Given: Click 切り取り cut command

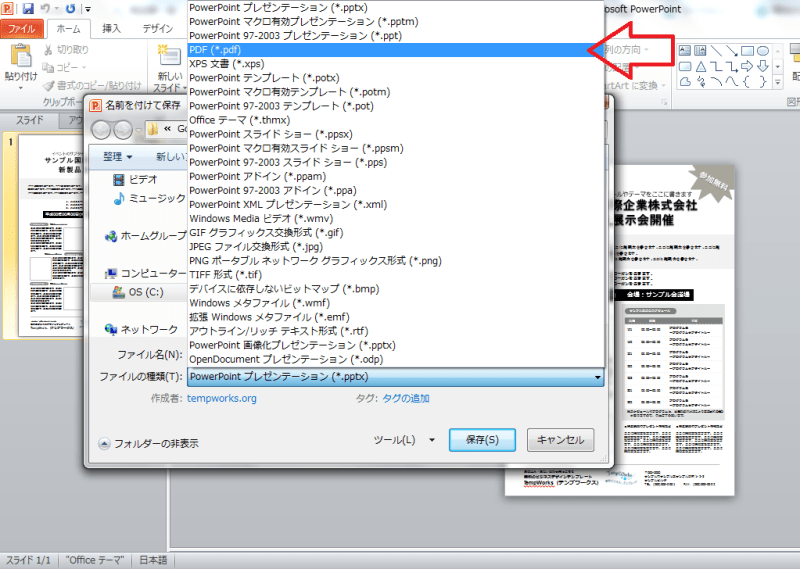Looking at the screenshot, I should [66, 50].
